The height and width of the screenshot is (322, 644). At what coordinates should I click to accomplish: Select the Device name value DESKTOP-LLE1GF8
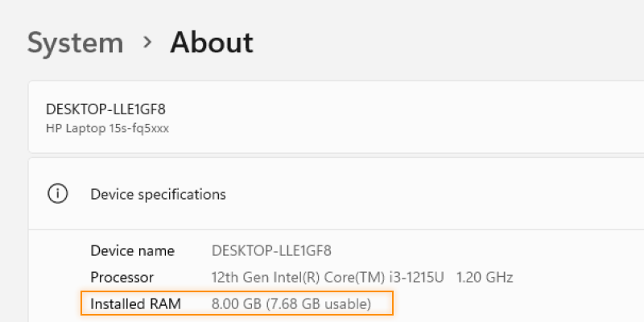point(271,250)
